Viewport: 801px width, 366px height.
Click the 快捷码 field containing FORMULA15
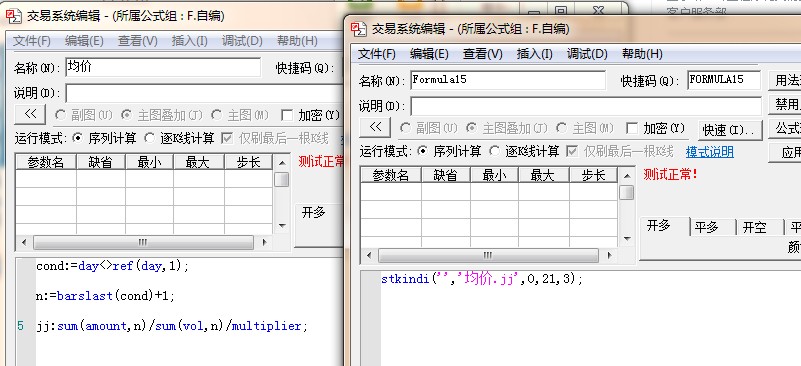724,80
